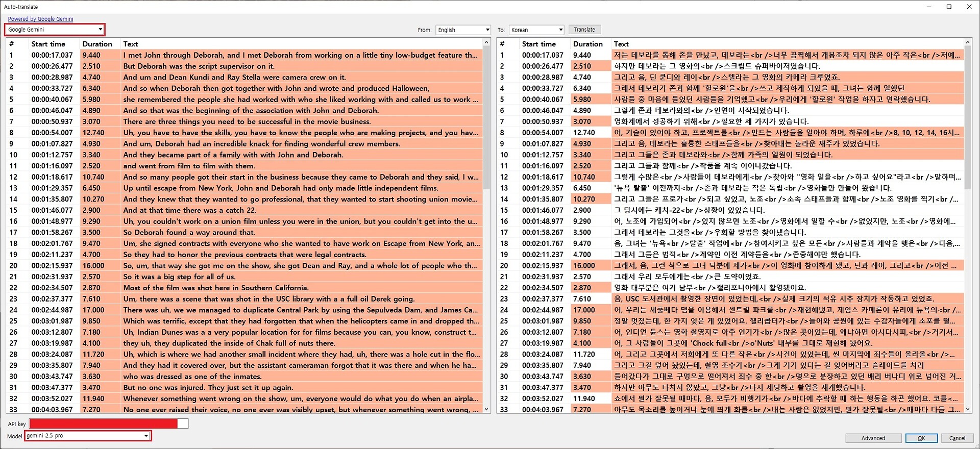
Task: Maximize the Auto-translate window
Action: (949, 7)
